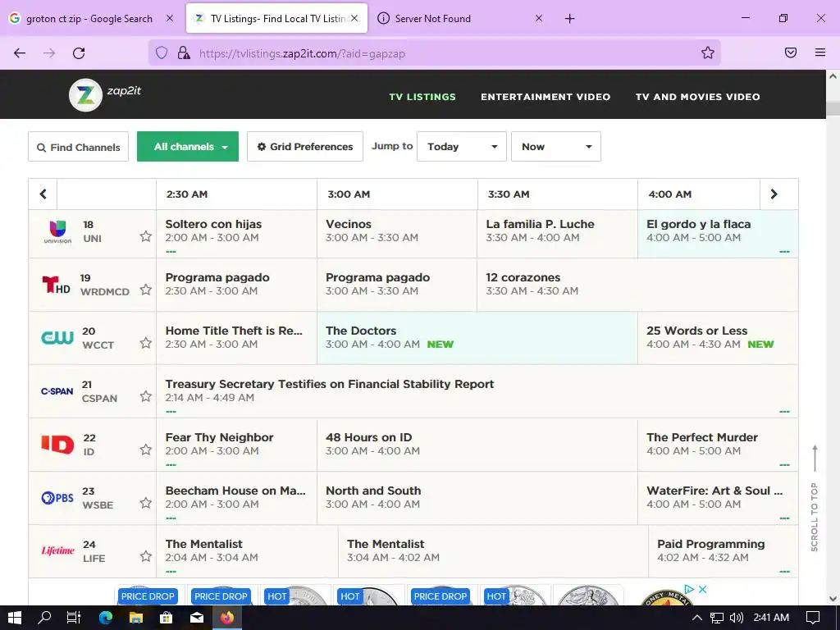The height and width of the screenshot is (630, 840).
Task: Click the Find Channels button
Action: (78, 147)
